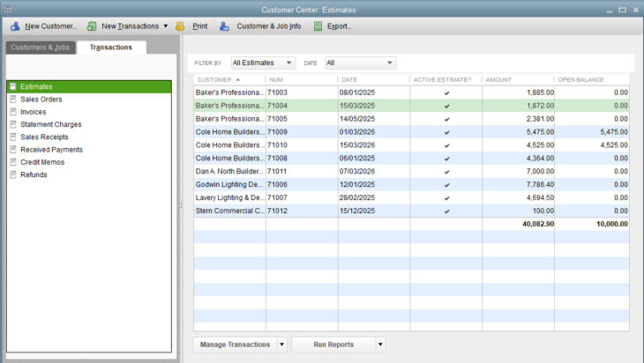
Task: Click the sort arrow on Customer column
Action: point(238,79)
